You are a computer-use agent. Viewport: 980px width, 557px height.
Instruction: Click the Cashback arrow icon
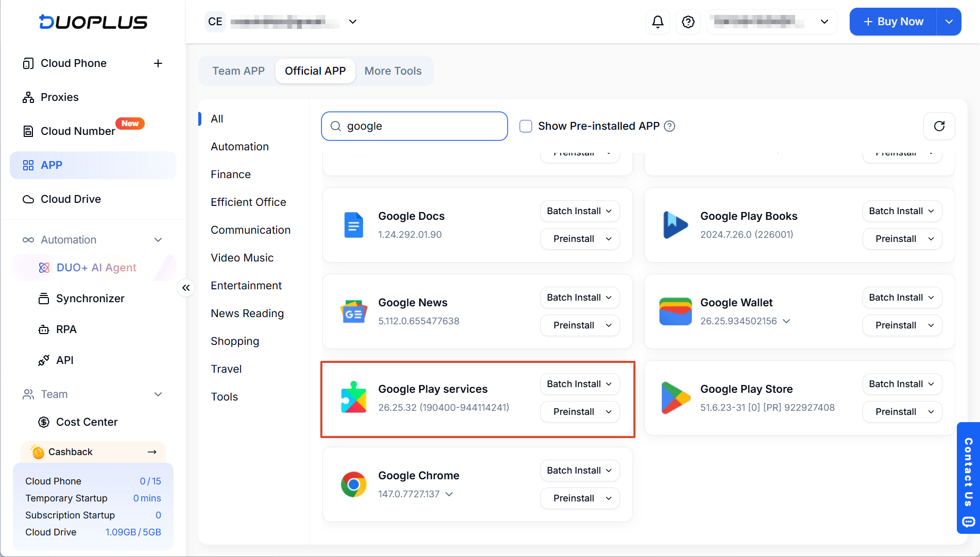tap(152, 452)
